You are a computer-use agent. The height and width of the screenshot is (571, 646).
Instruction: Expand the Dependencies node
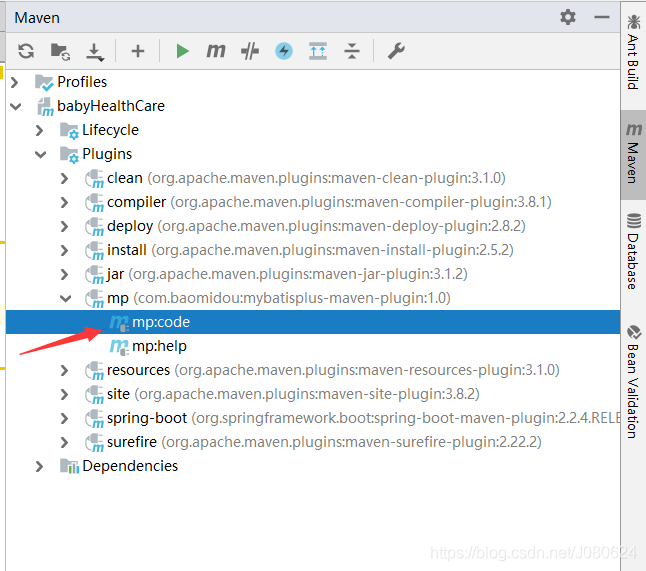click(x=40, y=466)
